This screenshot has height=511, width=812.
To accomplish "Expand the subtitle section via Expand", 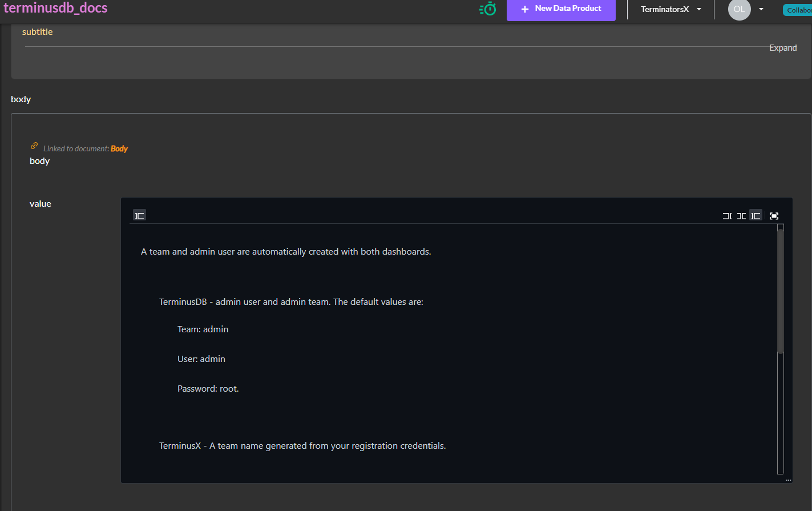I will tap(782, 48).
